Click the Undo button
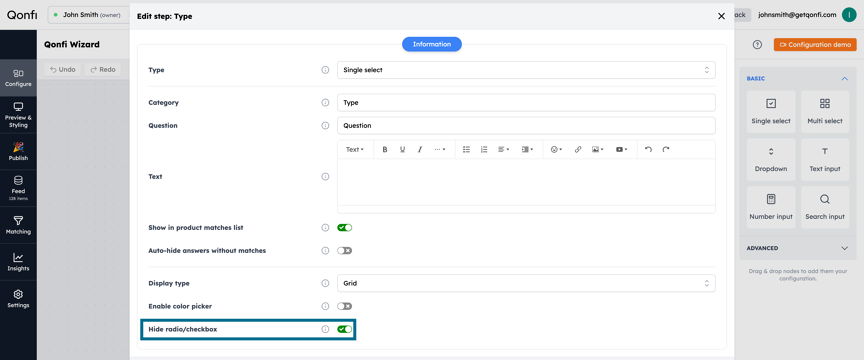Image resolution: width=864 pixels, height=360 pixels. tap(63, 69)
